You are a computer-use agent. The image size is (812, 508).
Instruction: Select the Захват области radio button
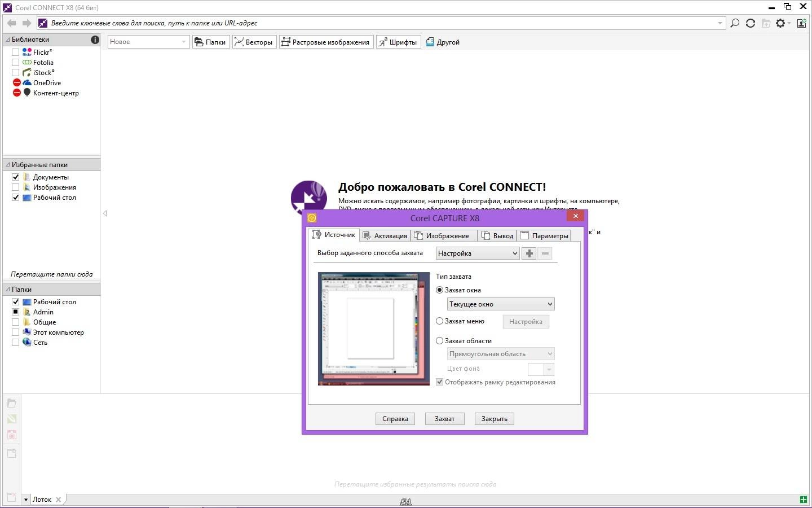click(x=440, y=340)
